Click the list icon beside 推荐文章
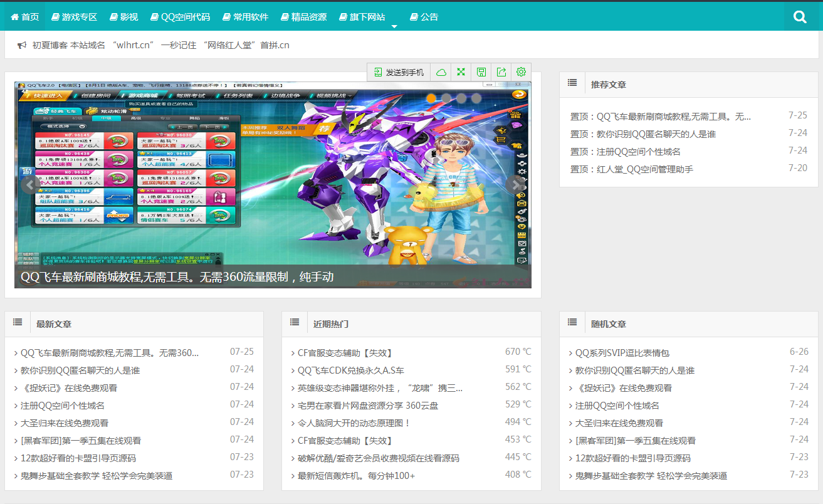Viewport: 823px width, 504px height. (572, 82)
